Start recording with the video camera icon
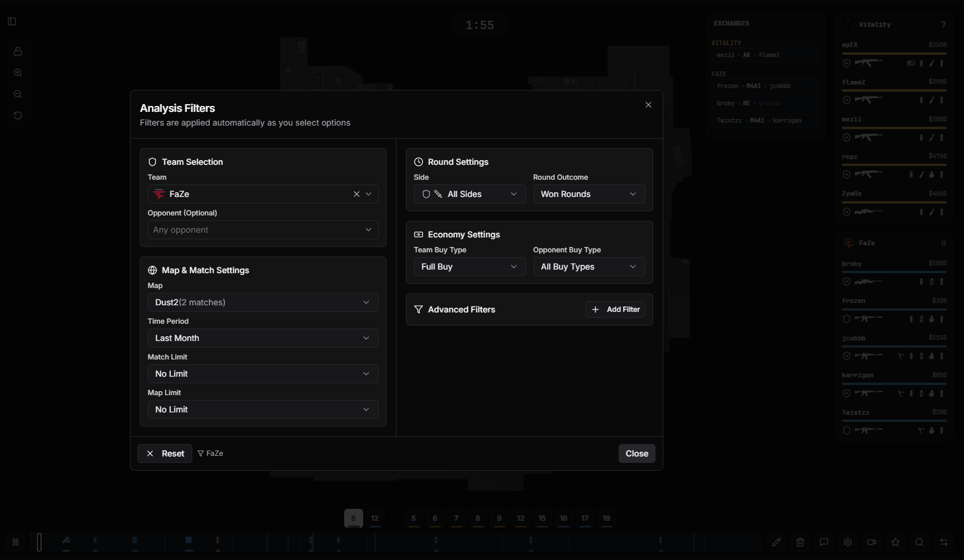This screenshot has width=964, height=560. (x=872, y=542)
